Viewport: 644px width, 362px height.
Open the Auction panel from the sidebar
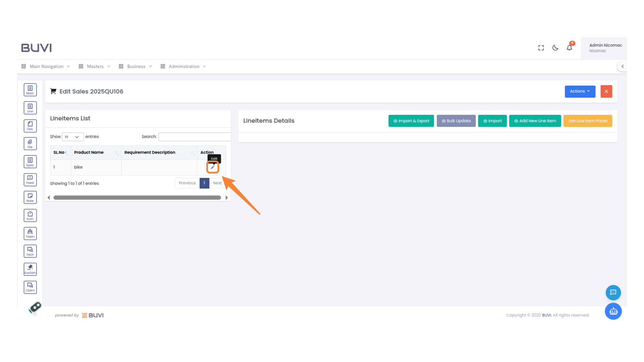click(30, 269)
